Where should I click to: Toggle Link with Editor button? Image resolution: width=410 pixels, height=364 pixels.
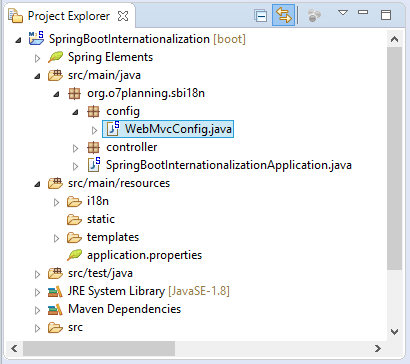click(283, 15)
